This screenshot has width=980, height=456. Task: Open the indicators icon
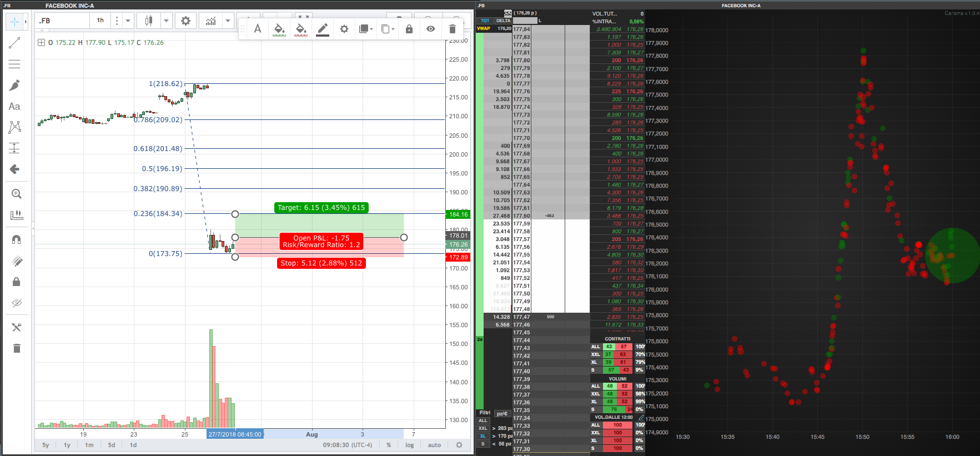coord(211,21)
